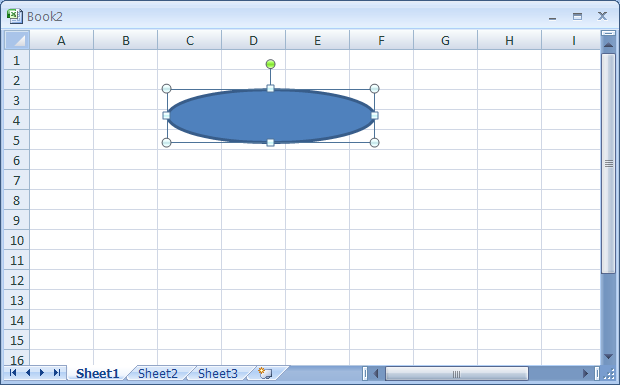
Task: Click the bottom-right corner handle of the ellipse
Action: point(374,143)
